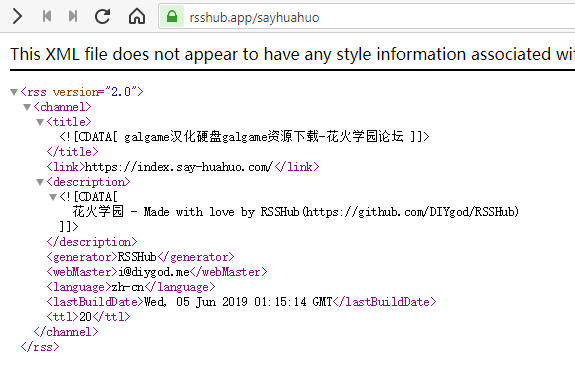Viewport: 575px width, 373px height.
Task: Collapse the CDATA block inside description
Action: tap(53, 197)
